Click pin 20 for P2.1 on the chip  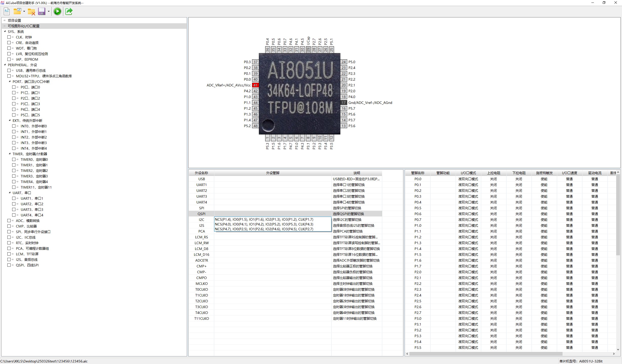coord(344,85)
